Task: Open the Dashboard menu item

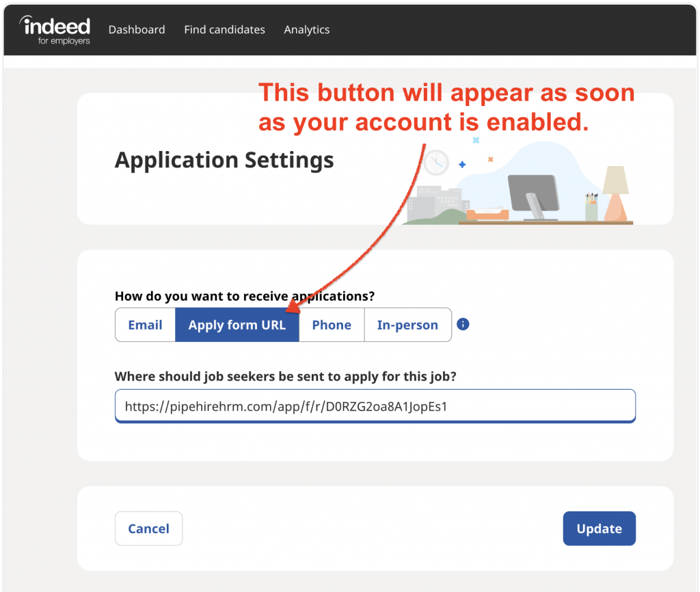Action: pyautogui.click(x=137, y=29)
